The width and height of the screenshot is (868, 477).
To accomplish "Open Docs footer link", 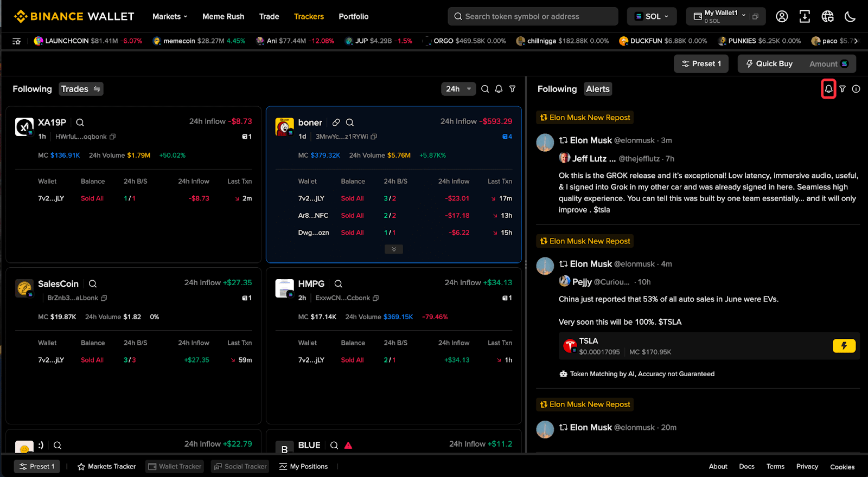I will click(746, 466).
